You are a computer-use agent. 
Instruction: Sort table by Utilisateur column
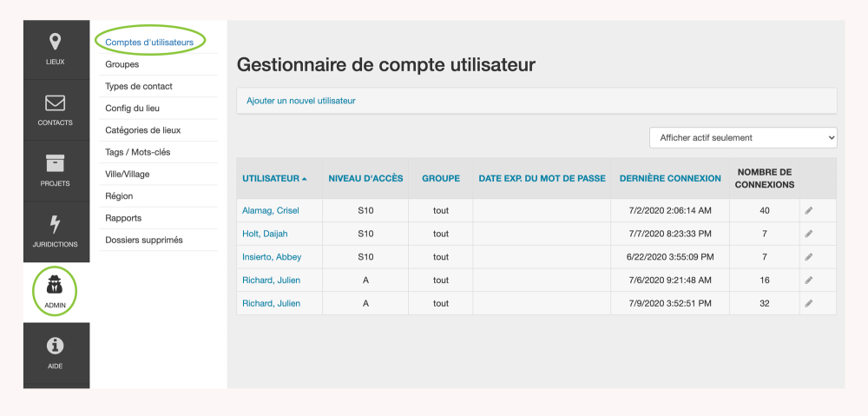[273, 178]
